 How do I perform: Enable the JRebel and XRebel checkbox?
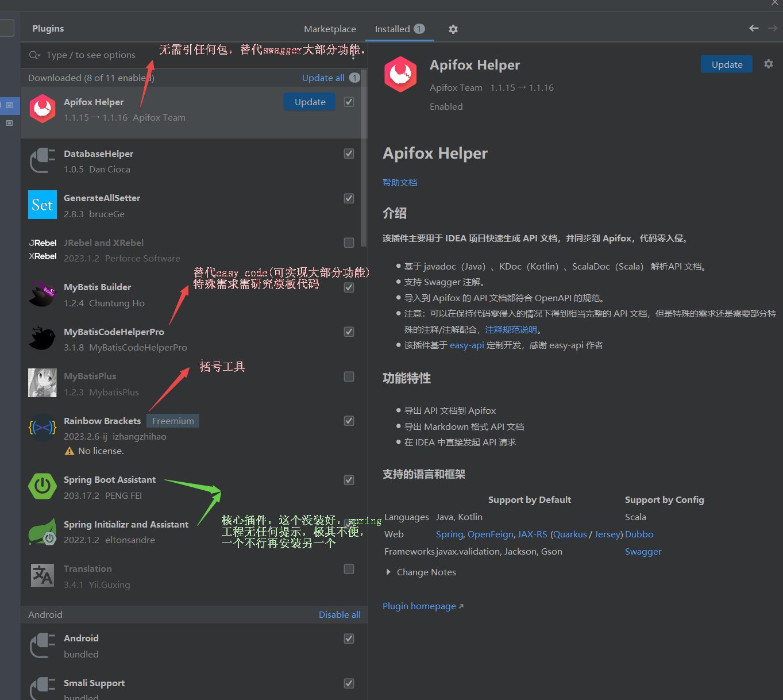click(349, 243)
